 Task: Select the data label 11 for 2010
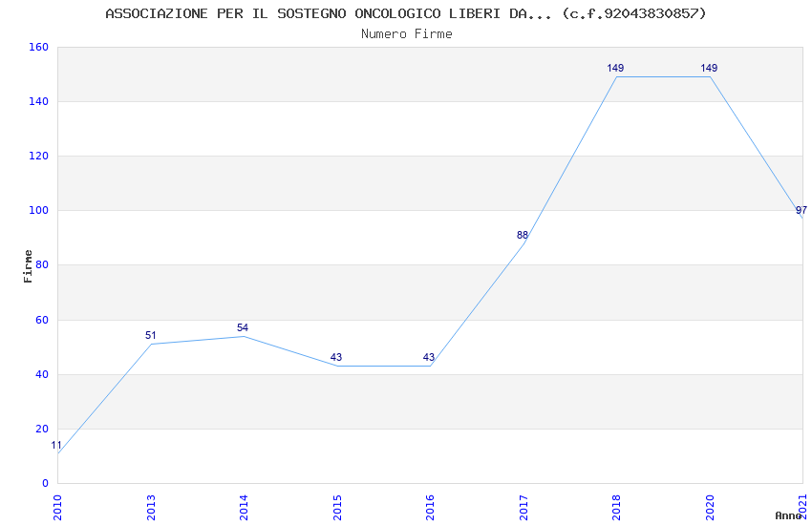point(56,446)
